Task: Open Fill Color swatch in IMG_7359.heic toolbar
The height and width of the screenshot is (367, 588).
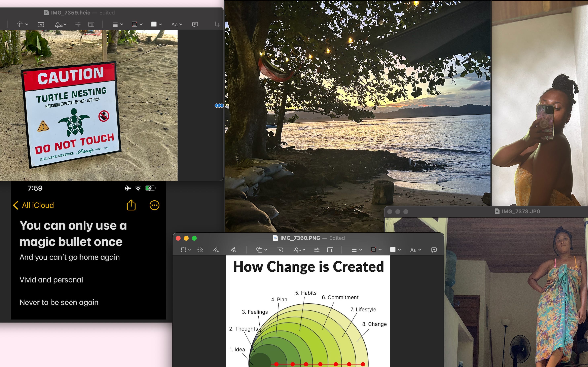Action: [x=156, y=24]
